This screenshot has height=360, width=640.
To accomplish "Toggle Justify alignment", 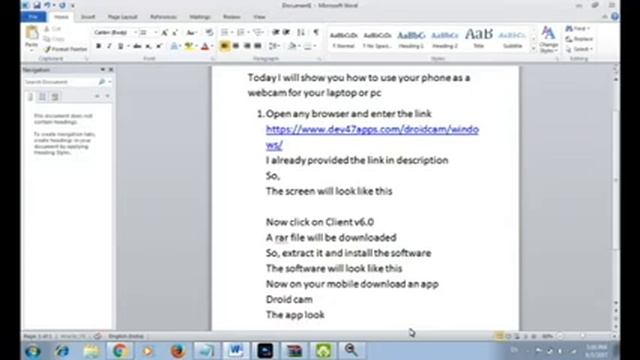I will (x=258, y=47).
